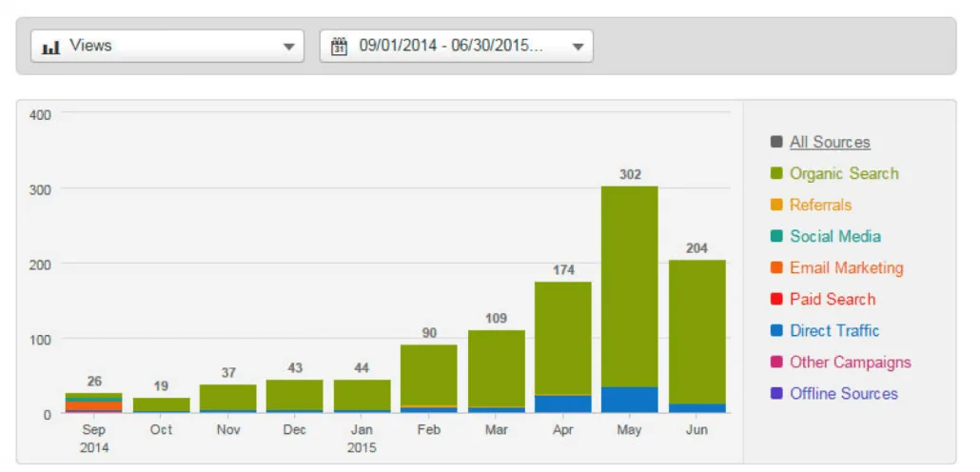The width and height of the screenshot is (980, 472).
Task: Click the Email Marketing legend swatch
Action: point(776,268)
